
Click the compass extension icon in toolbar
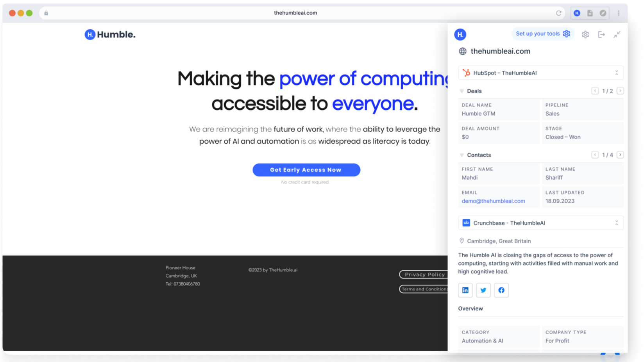click(x=603, y=13)
